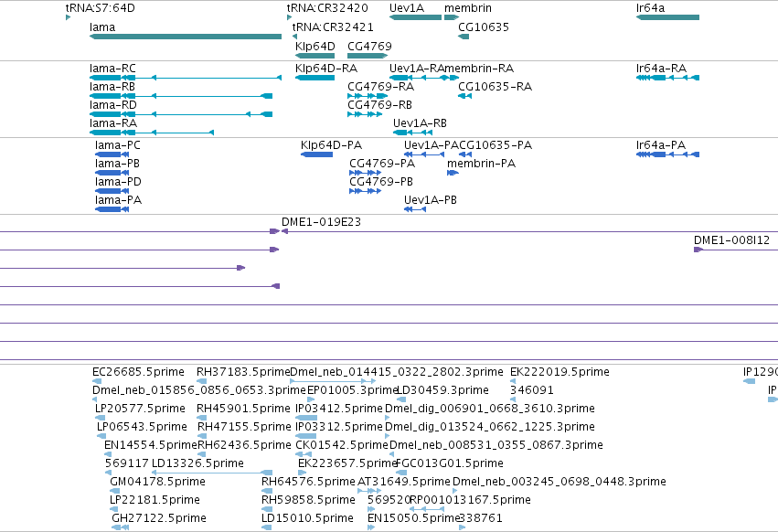
Task: Click the CG10635-RA transcript
Action: tap(465, 96)
